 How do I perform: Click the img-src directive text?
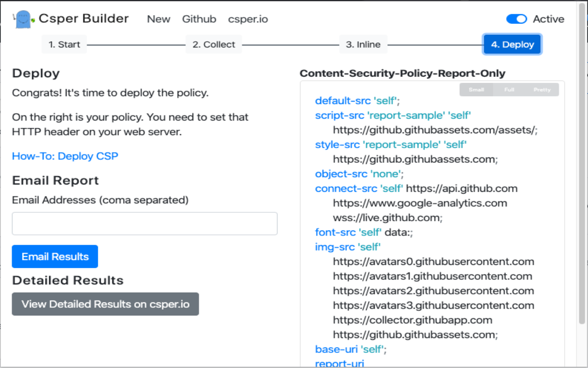[x=335, y=247]
